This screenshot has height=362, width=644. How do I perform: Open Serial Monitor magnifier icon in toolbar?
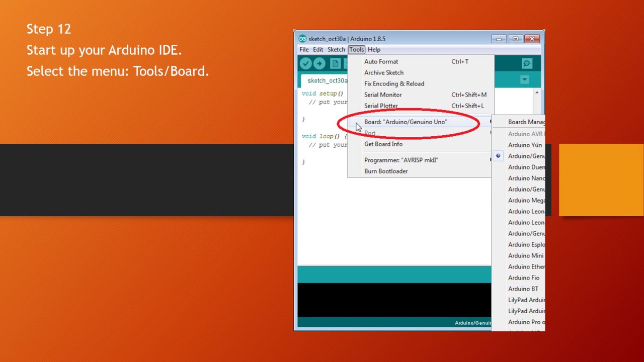(527, 63)
